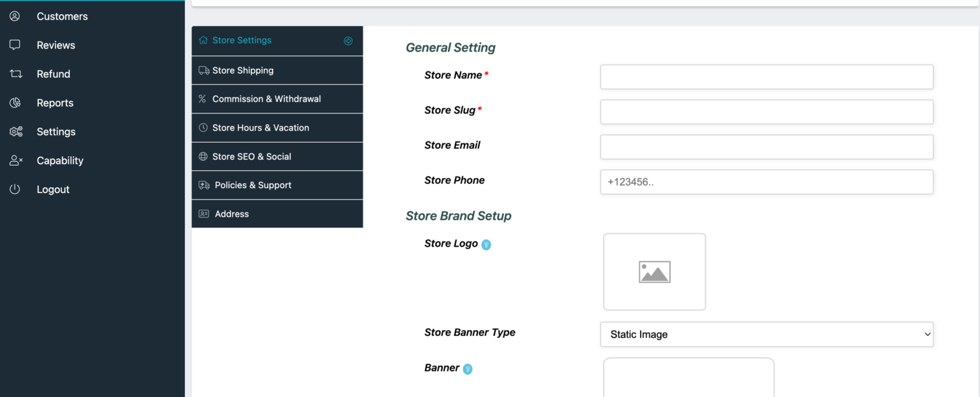The height and width of the screenshot is (397, 980).
Task: Open the Store Shipping tab
Action: point(277,70)
